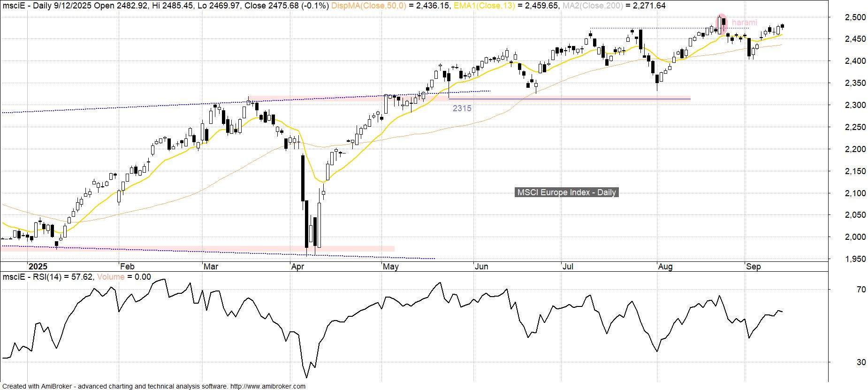Click the Apr month marker on time axis
The image size is (868, 390).
[x=297, y=267]
